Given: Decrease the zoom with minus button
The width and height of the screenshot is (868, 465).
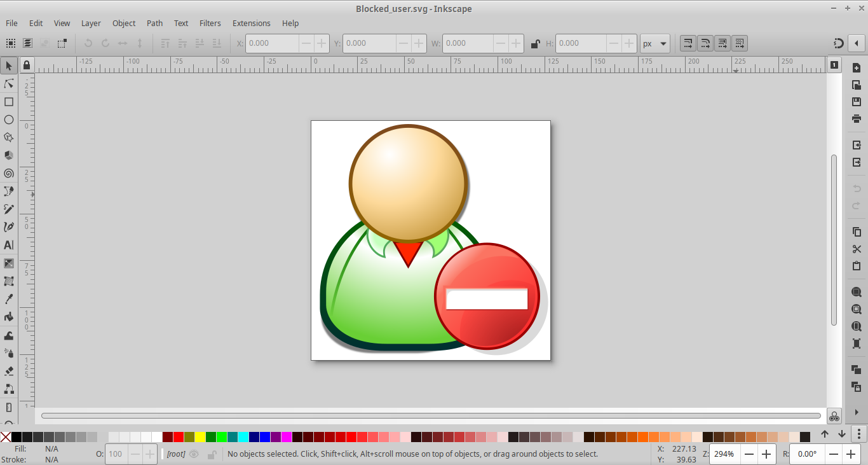Looking at the screenshot, I should click(750, 454).
